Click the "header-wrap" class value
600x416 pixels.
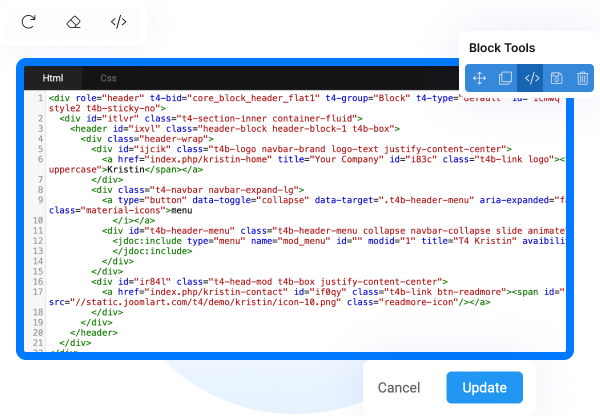(173, 139)
